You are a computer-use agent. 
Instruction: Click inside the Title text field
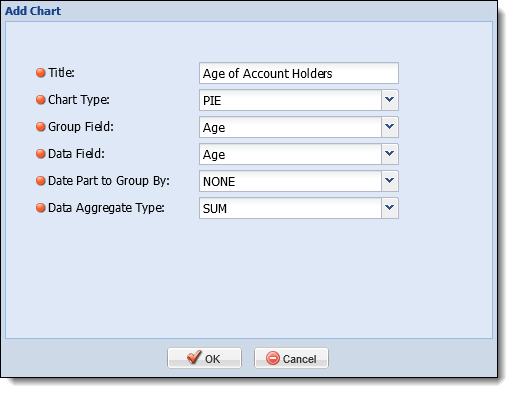(x=299, y=73)
